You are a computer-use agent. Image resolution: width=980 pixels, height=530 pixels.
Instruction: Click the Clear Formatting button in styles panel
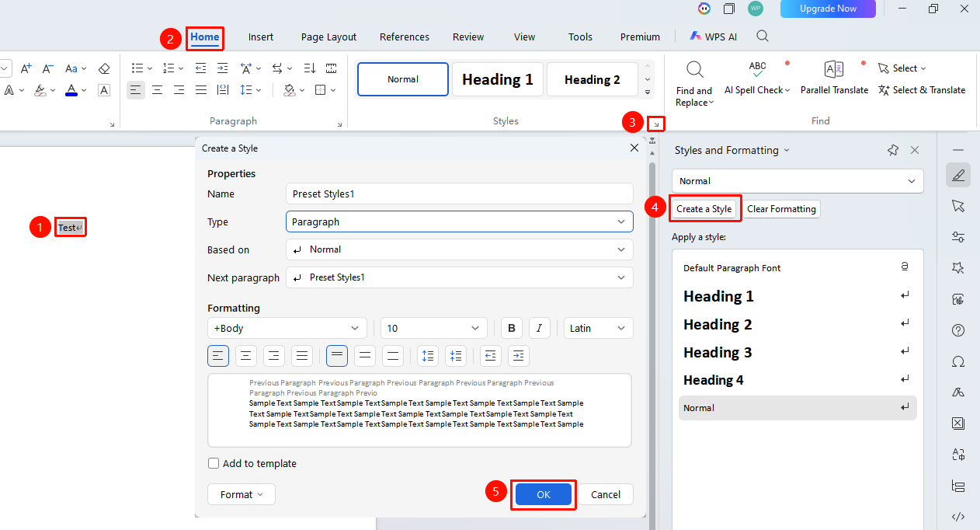[x=781, y=209]
